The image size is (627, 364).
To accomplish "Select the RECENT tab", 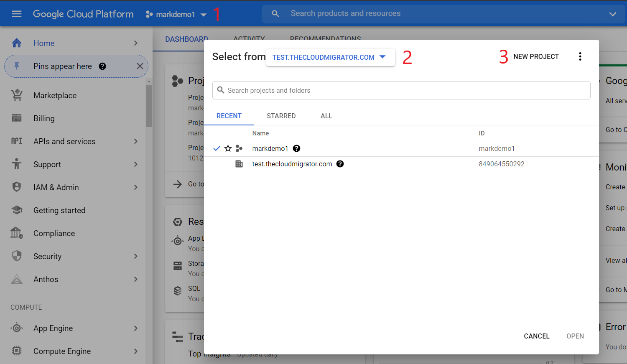I will coord(229,116).
